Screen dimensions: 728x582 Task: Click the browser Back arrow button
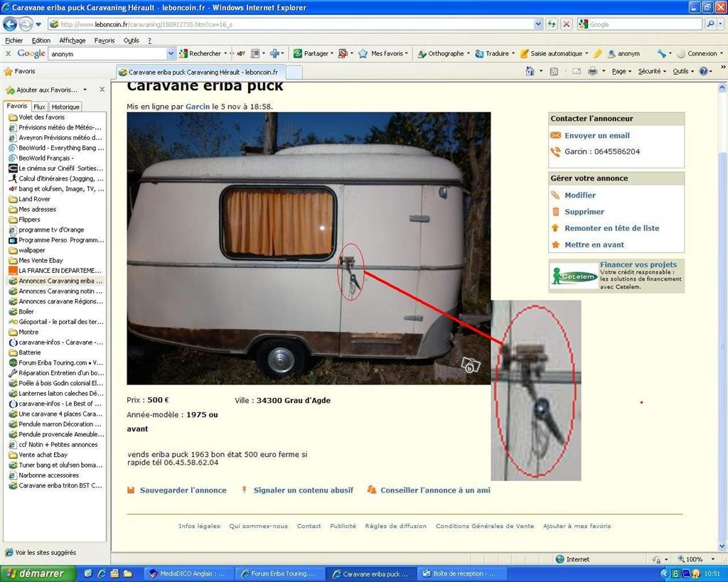10,23
